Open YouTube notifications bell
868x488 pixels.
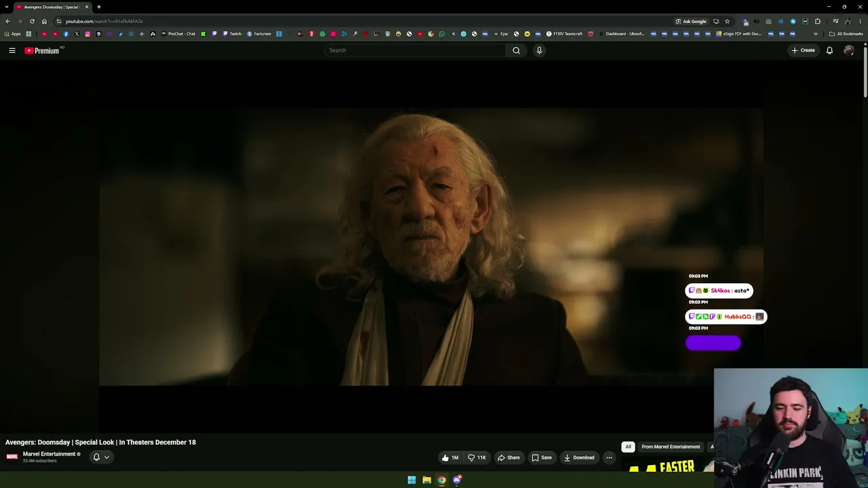point(829,50)
